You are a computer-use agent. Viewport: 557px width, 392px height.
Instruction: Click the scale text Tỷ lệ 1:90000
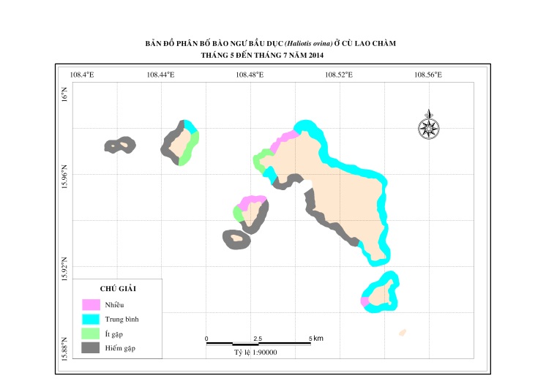pos(255,353)
